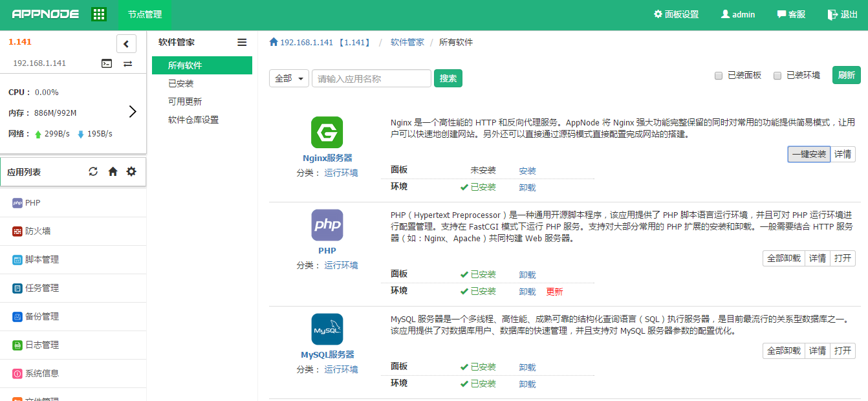868x401 pixels.
Task: Click 卸载 link for PHP panel
Action: [x=527, y=275]
